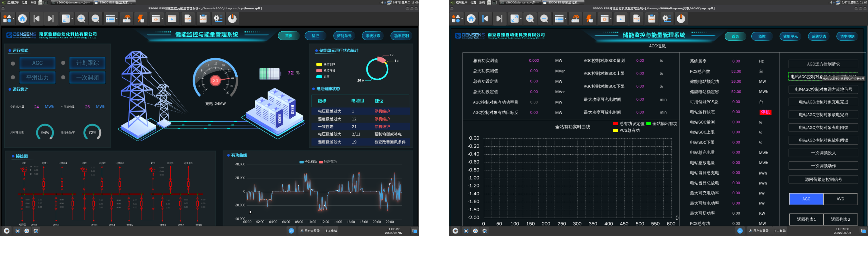Screen dimensions: 868x263
Task: Click the 返回列表1 button
Action: coord(806,220)
